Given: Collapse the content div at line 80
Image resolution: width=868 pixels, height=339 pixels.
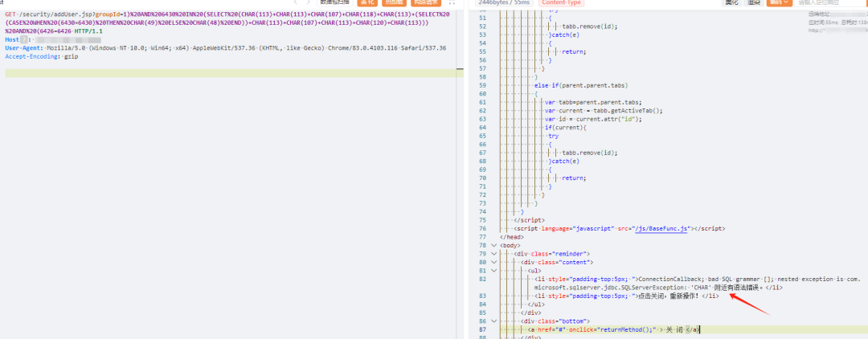Looking at the screenshot, I should tap(493, 262).
